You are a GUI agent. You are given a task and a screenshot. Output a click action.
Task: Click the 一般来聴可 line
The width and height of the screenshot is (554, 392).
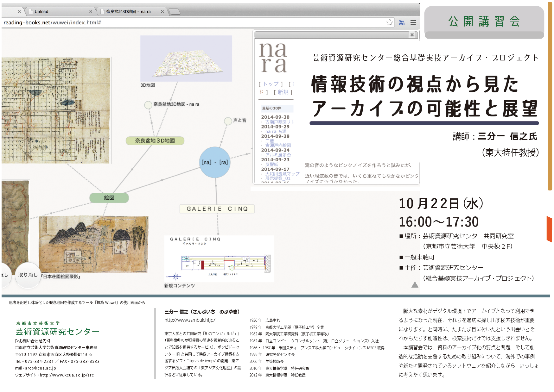417,257
